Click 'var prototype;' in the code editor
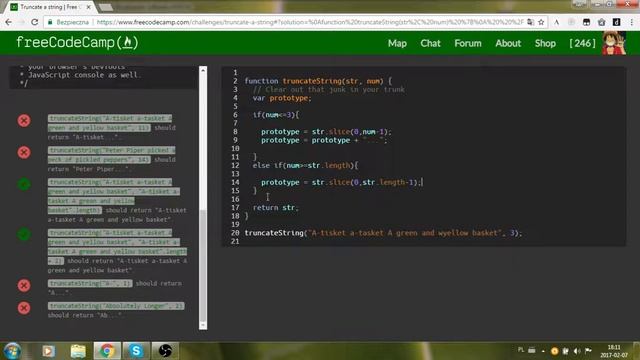Image resolution: width=640 pixels, height=360 pixels. pos(282,98)
